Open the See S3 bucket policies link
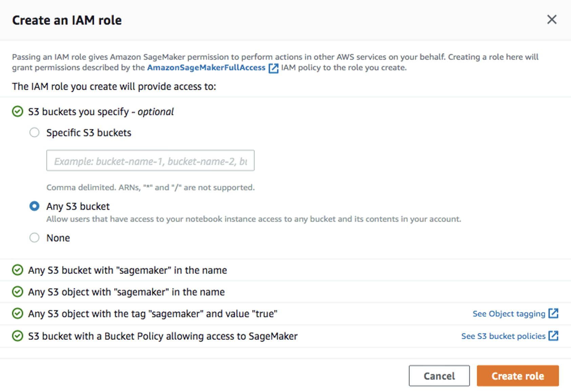This screenshot has height=392, width=571. 503,336
